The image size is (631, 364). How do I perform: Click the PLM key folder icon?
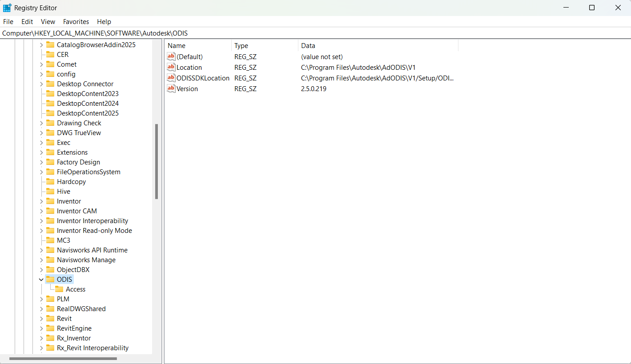coord(50,299)
